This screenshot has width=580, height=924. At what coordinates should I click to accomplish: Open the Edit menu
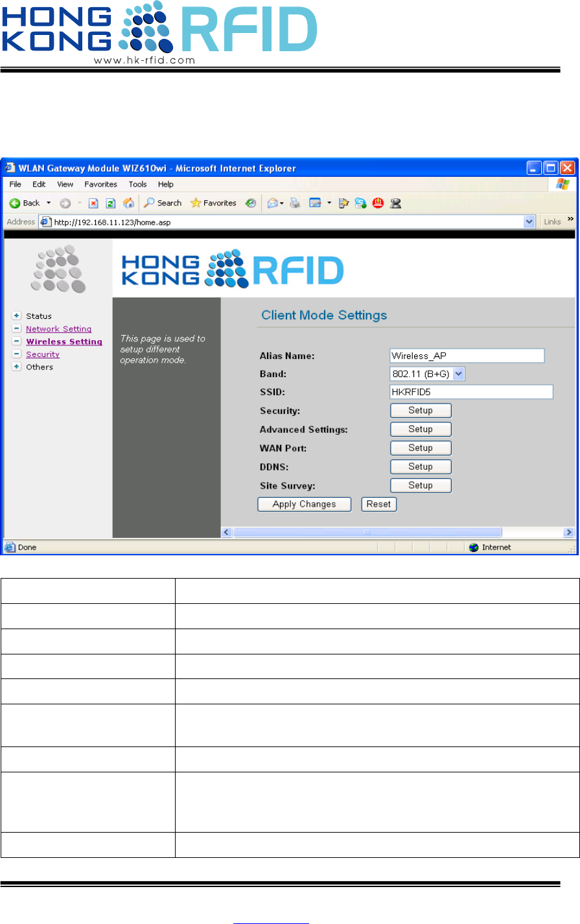pos(40,185)
